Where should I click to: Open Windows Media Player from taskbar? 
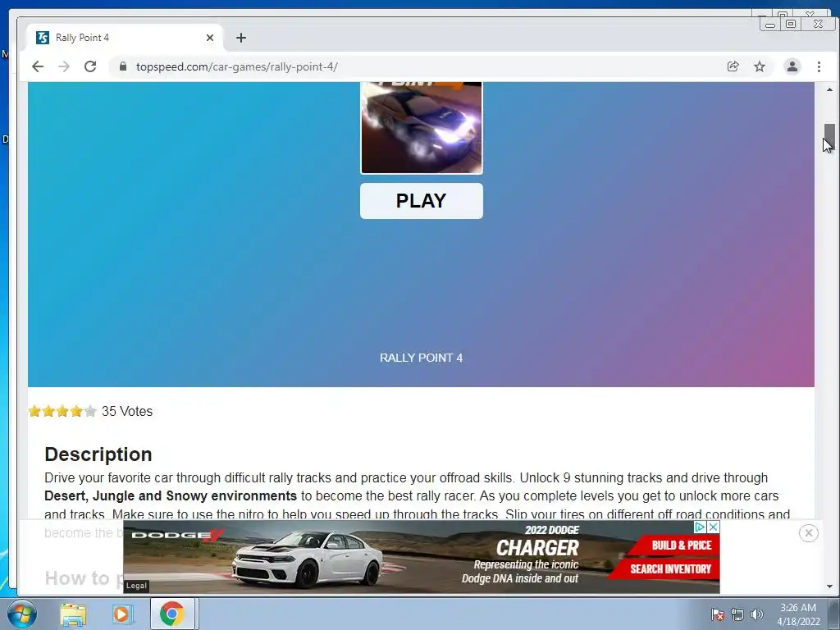tap(121, 614)
